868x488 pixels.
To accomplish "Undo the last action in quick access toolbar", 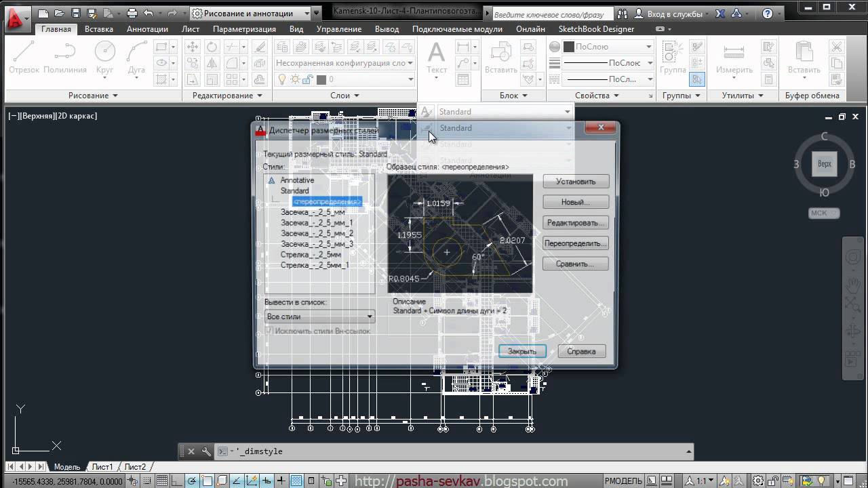I will 149,13.
